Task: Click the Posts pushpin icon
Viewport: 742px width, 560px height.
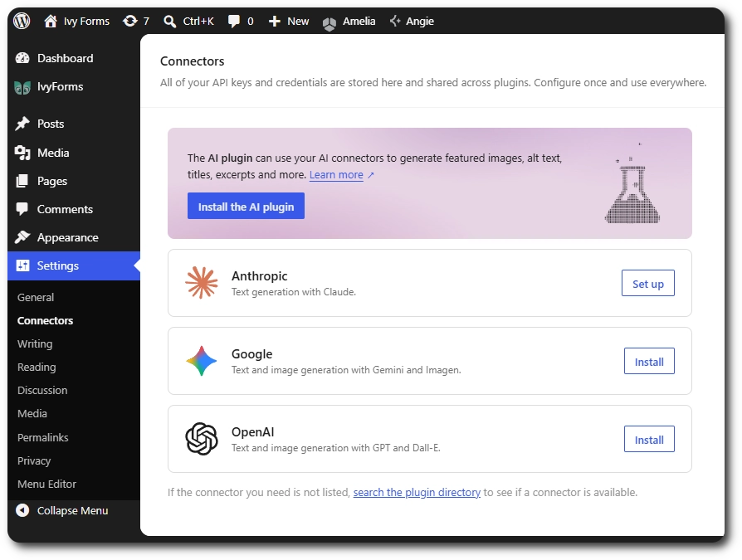Action: click(22, 124)
